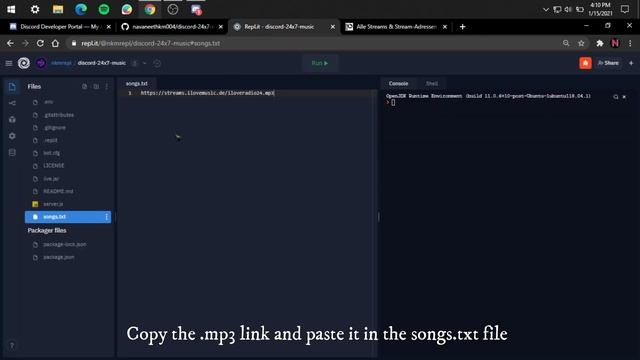Screen dimensions: 640x360
Task: Go back in browser
Action: click(10, 43)
